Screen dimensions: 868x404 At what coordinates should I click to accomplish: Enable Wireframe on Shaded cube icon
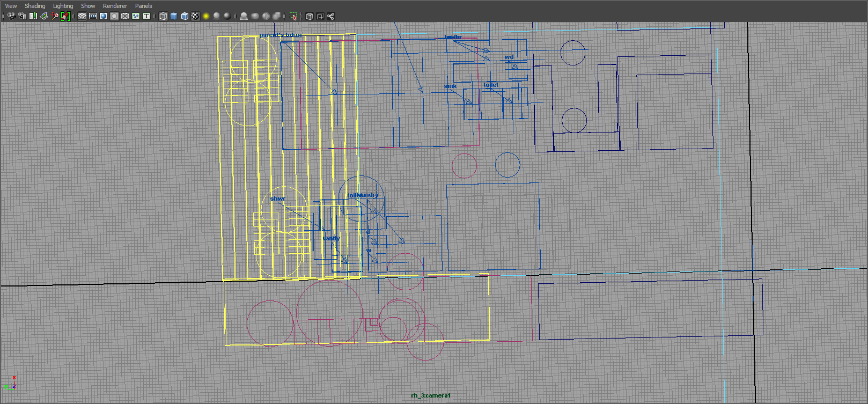coord(185,16)
